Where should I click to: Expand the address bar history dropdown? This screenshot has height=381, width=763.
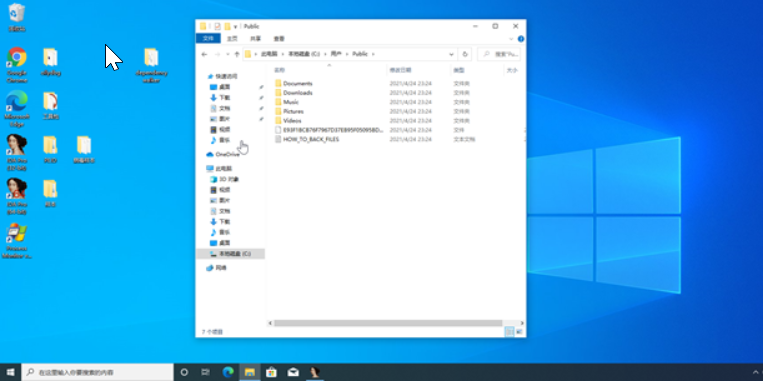point(451,54)
